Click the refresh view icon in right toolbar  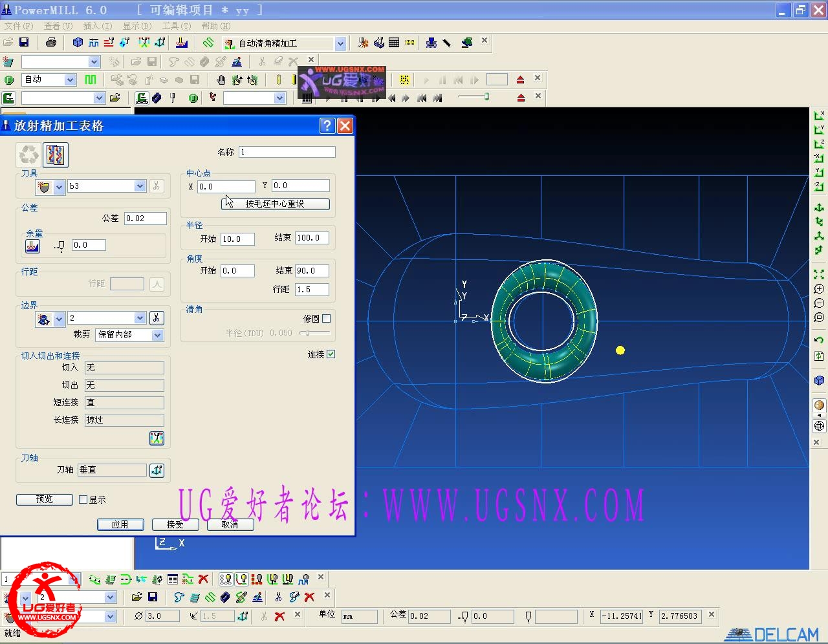pos(819,356)
